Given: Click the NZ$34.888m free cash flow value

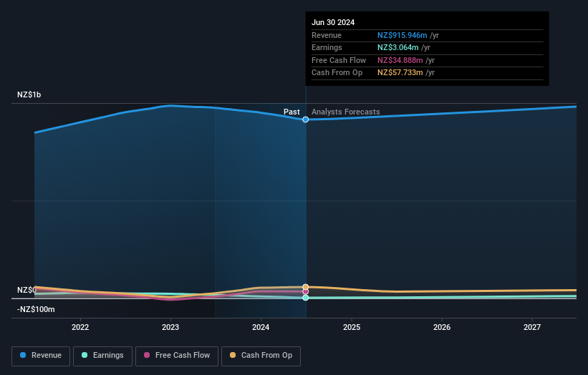Looking at the screenshot, I should pyautogui.click(x=400, y=60).
